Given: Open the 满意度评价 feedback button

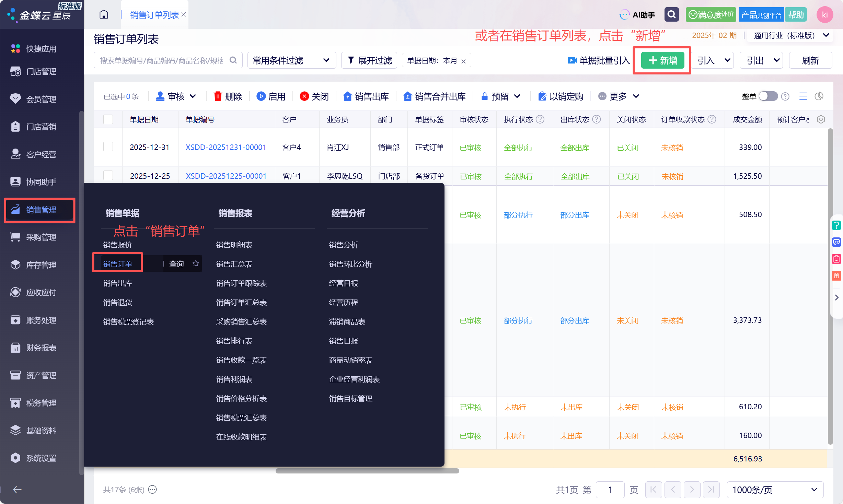Looking at the screenshot, I should coord(711,15).
